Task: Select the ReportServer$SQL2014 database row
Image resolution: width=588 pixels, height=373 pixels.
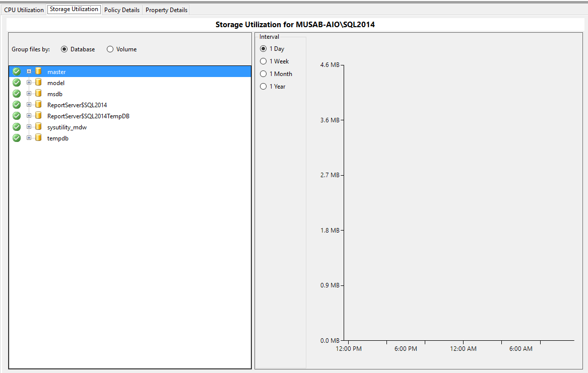Action: click(x=130, y=105)
